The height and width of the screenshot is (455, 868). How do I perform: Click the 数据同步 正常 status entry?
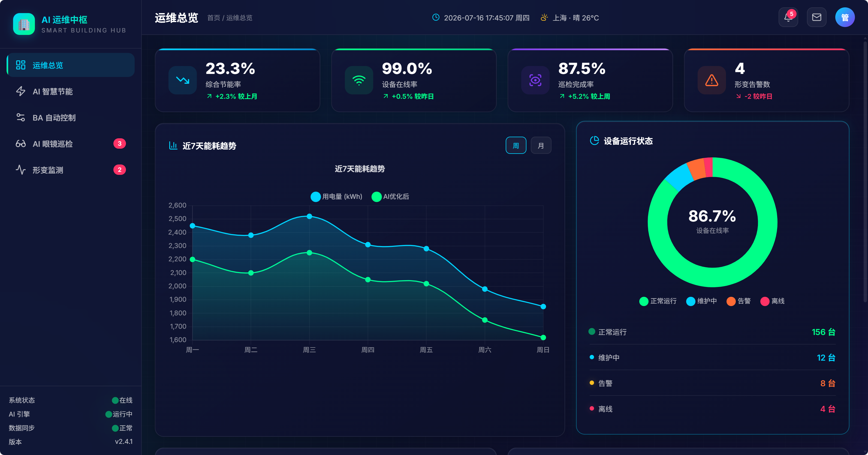tap(70, 428)
